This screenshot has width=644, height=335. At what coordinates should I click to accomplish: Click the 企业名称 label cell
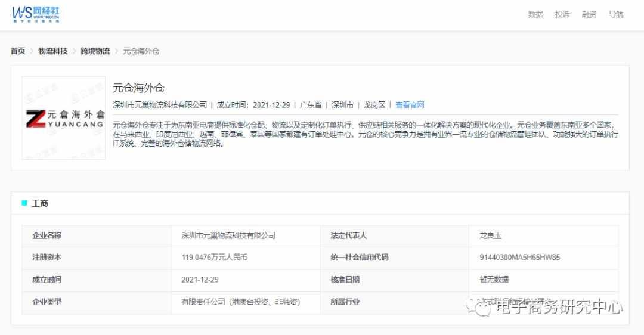[97, 235]
